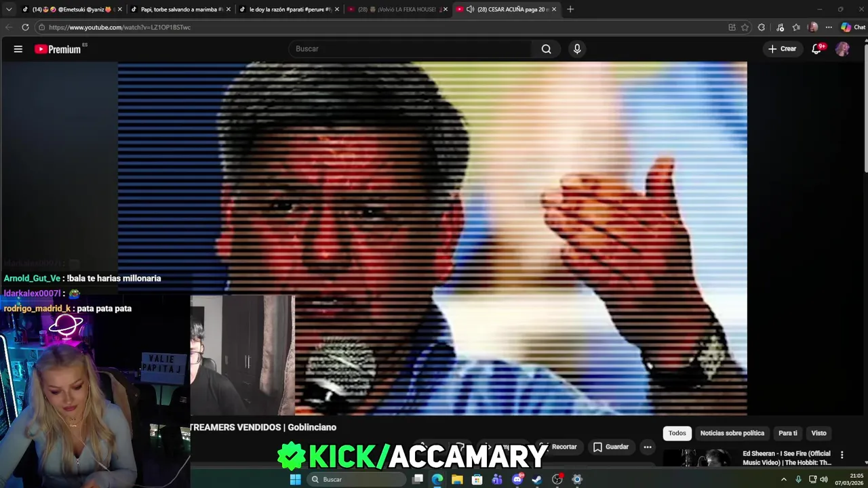Open a new browser tab
This screenshot has width=868, height=488.
coord(570,9)
